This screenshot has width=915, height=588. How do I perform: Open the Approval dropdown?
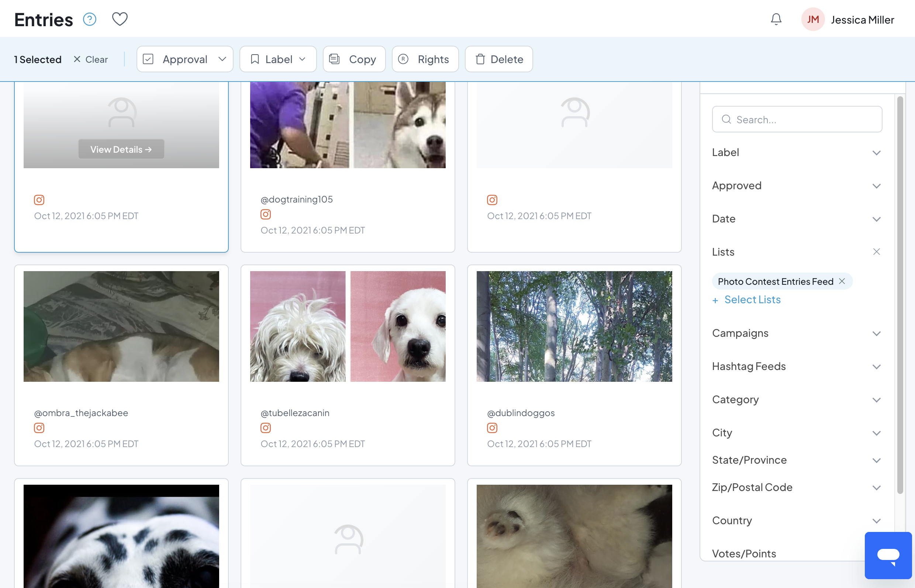185,59
